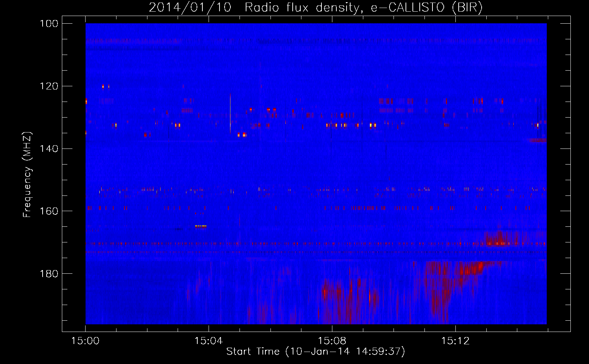Click the vertical orange spike near 15:04:40
This screenshot has height=364, width=589.
tap(230, 114)
